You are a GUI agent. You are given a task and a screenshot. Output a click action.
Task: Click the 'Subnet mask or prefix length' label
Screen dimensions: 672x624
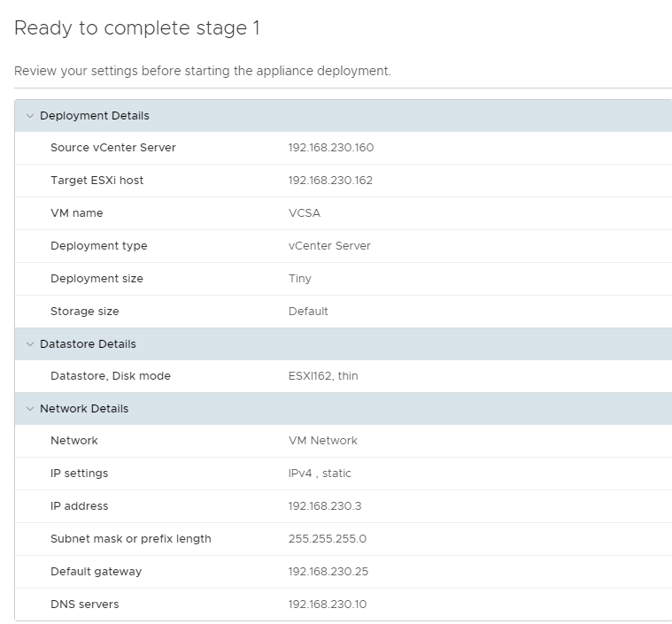pyautogui.click(x=130, y=539)
